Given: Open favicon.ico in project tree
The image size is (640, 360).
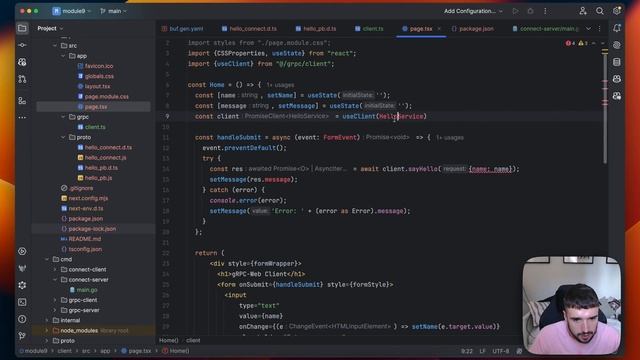Looking at the screenshot, I should 95,66.
